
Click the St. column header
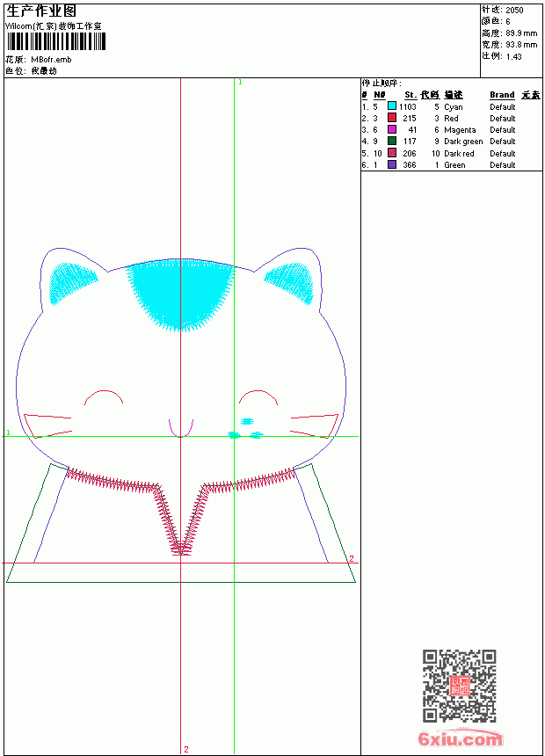click(411, 95)
